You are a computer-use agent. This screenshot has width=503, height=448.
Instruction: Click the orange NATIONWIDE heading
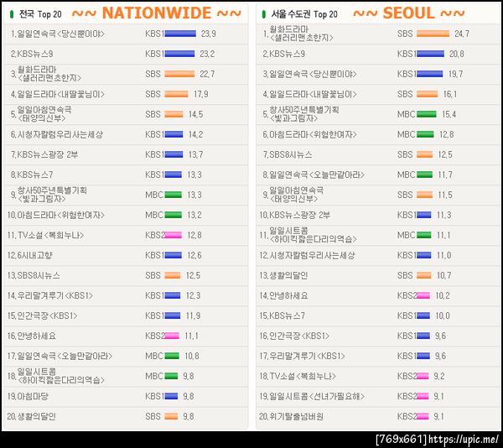click(157, 13)
